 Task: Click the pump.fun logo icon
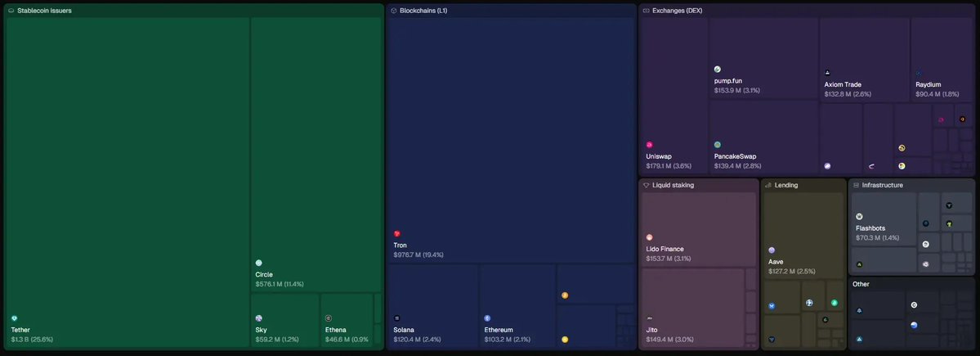718,70
